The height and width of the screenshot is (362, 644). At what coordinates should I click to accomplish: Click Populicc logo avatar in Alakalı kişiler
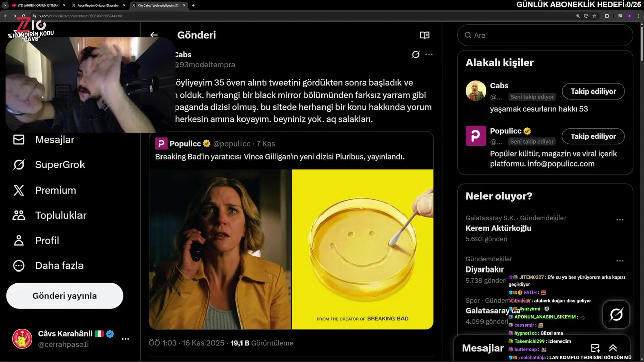pyautogui.click(x=475, y=136)
